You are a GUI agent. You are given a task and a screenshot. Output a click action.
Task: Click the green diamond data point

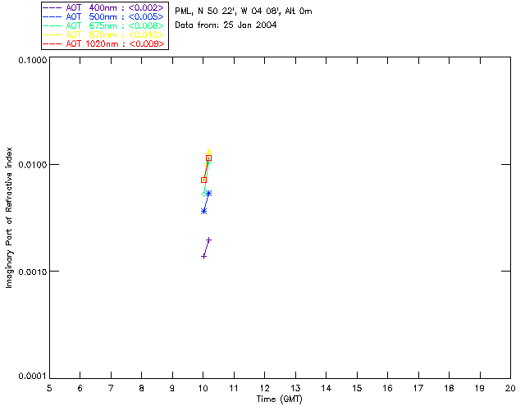tap(203, 194)
